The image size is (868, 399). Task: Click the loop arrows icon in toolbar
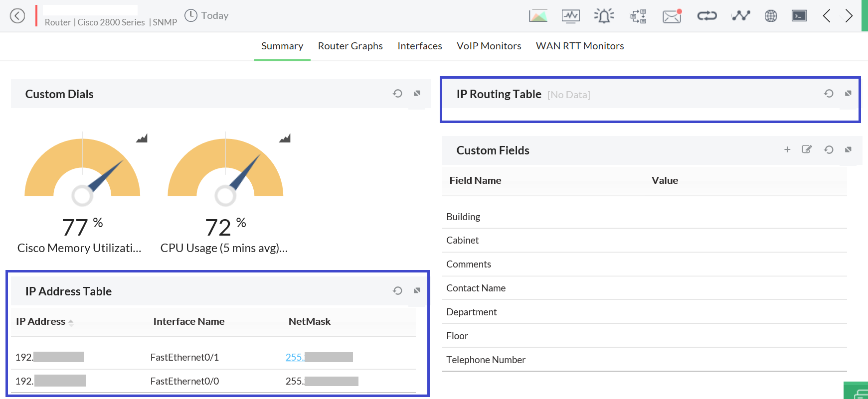[x=706, y=16]
